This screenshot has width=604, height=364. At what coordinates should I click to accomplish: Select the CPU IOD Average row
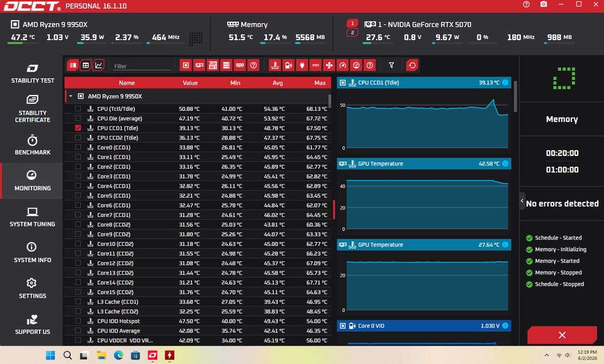(x=197, y=331)
